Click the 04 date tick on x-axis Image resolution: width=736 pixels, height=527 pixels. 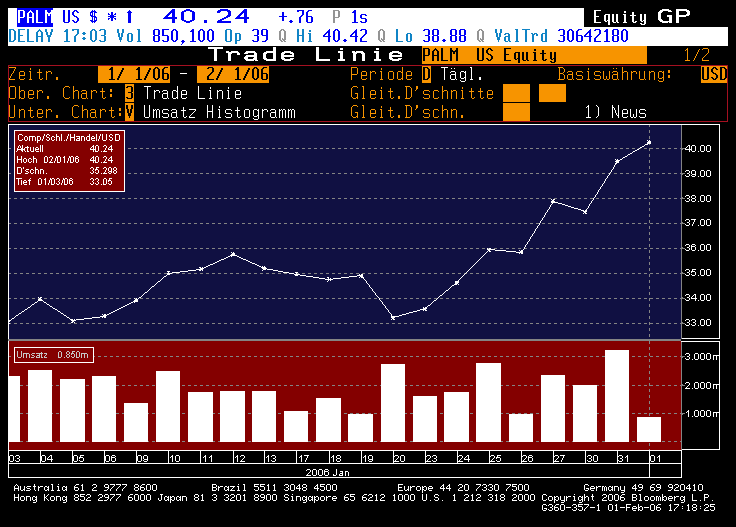(x=47, y=458)
